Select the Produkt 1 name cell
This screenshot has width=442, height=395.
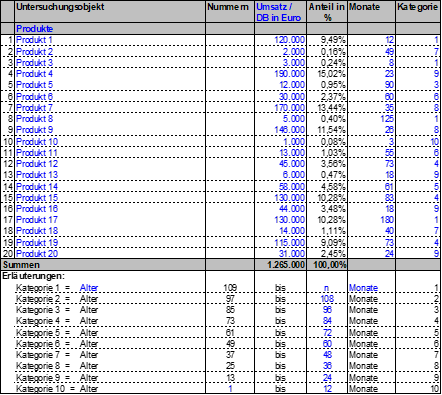[110, 40]
